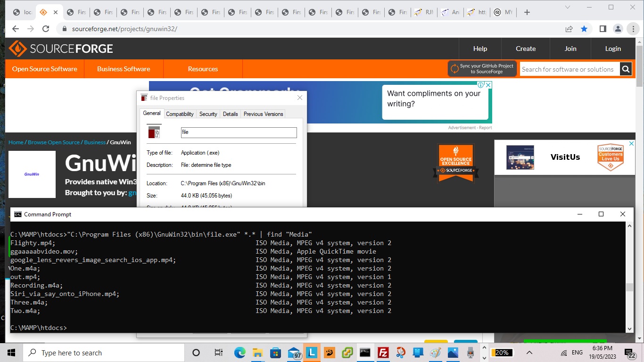This screenshot has height=362, width=644.
Task: Click Chrome page scrollbar up arrow
Action: click(639, 41)
